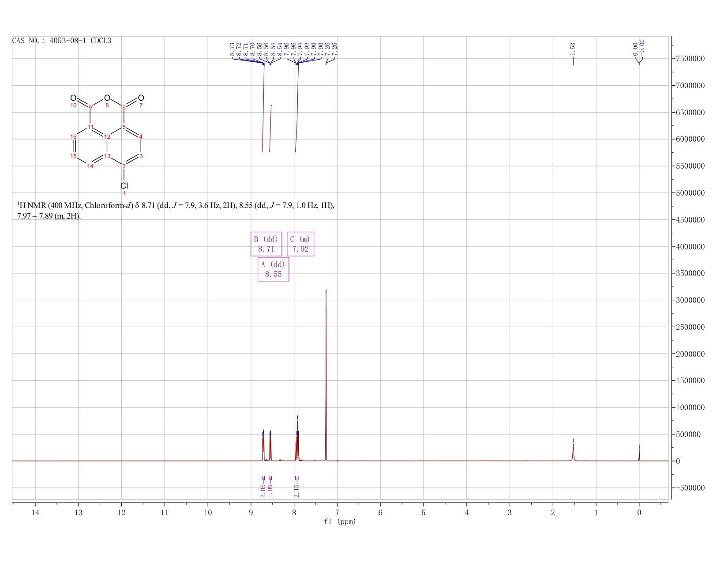This screenshot has height=563, width=728.
Task: Click the ring oxygen atom labeled 8
Action: click(107, 98)
